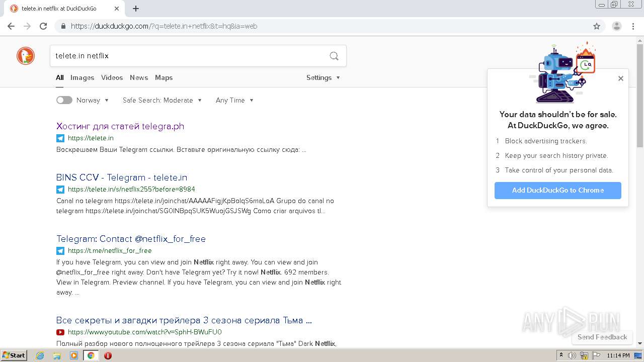Open the Chrome three-dot menu
This screenshot has width=644, height=362.
633,26
